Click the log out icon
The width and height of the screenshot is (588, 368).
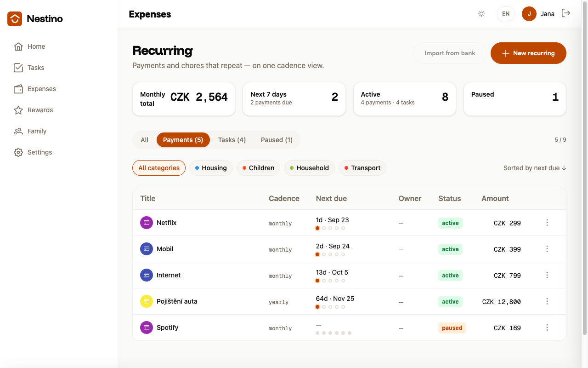pos(566,13)
